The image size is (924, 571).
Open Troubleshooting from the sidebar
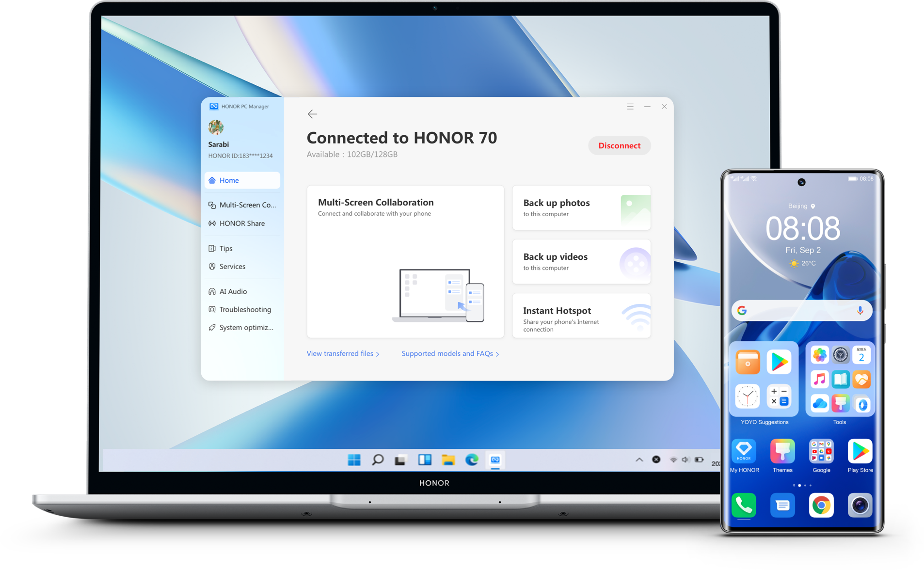(245, 309)
